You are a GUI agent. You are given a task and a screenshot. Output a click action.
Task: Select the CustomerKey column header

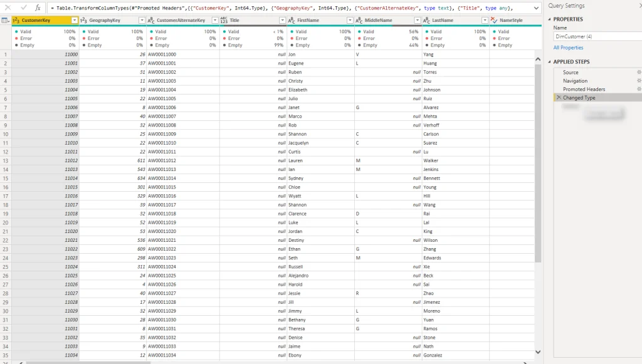pos(45,20)
